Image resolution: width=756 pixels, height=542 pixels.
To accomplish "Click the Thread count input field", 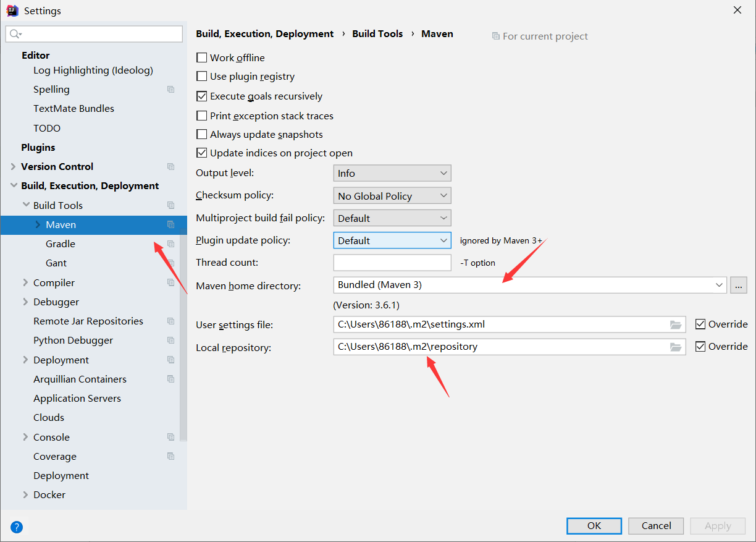I will (392, 263).
